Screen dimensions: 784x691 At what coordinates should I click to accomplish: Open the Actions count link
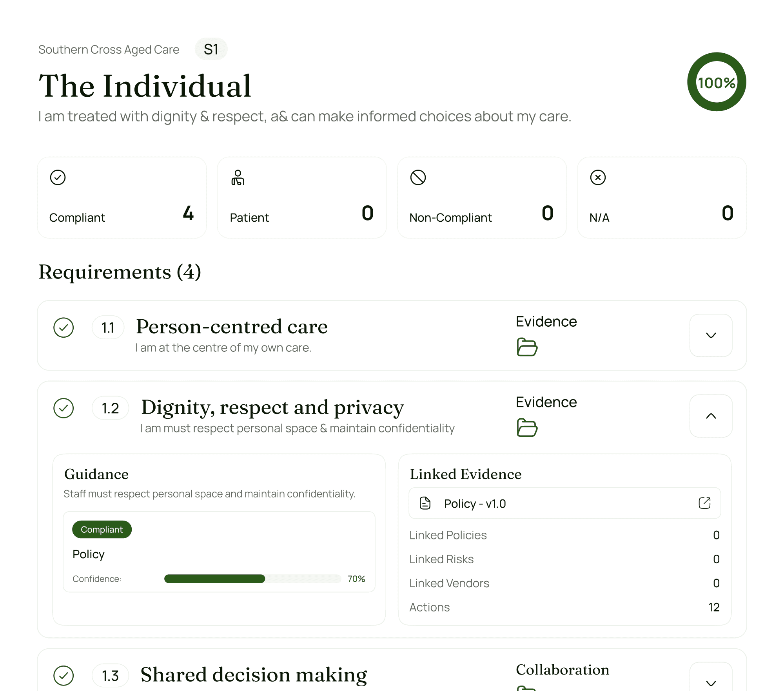point(714,607)
